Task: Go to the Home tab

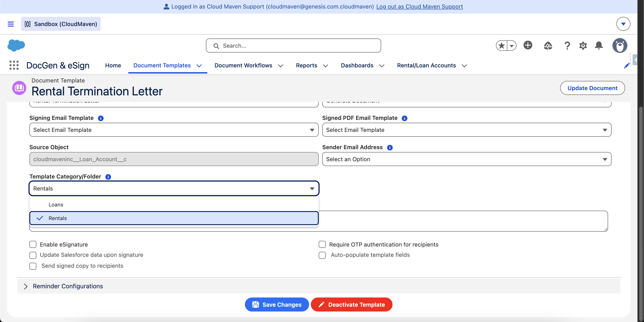Action: [x=113, y=65]
